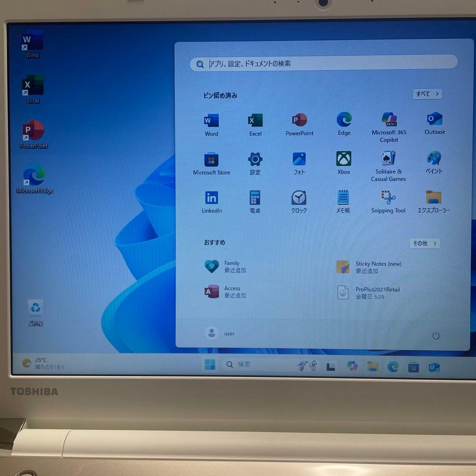Click the power button in Start menu
This screenshot has height=476, width=476.
436,335
